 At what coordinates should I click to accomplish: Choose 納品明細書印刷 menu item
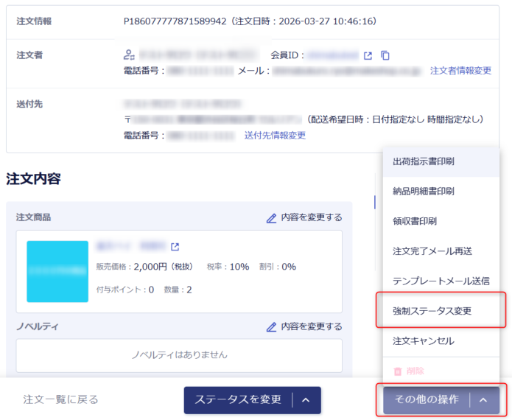423,192
